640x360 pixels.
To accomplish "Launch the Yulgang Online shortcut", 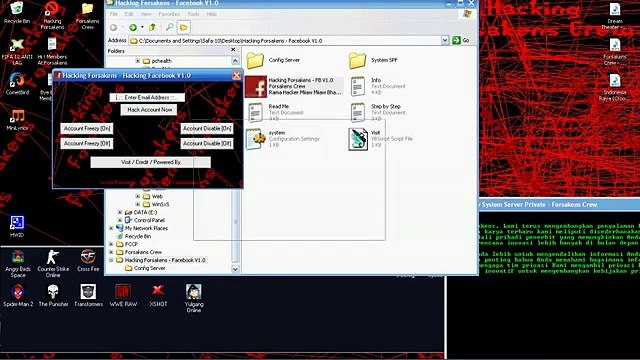I will point(193,298).
